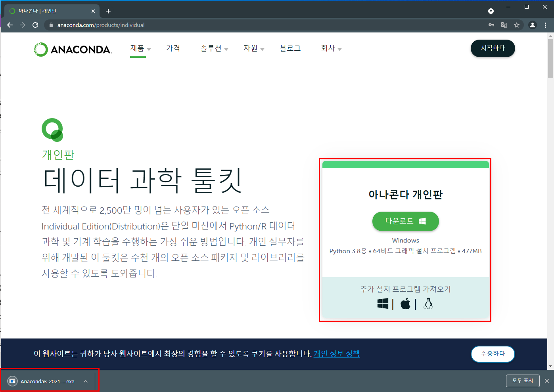The width and height of the screenshot is (554, 392).
Task: Click the green 개인판 label
Action: 58,155
